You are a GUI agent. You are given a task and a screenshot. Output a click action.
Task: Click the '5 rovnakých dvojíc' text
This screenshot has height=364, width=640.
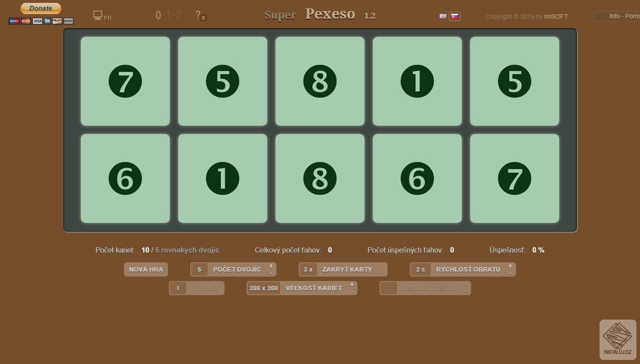tap(187, 250)
